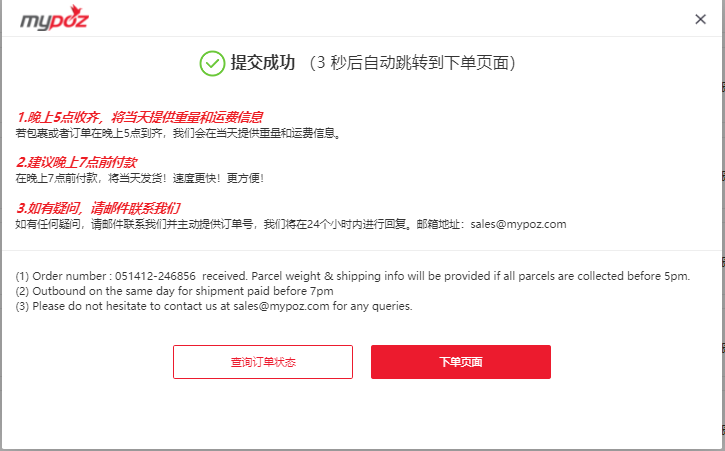Click English line (1) about parcel weight
725x451 pixels.
[353, 276]
